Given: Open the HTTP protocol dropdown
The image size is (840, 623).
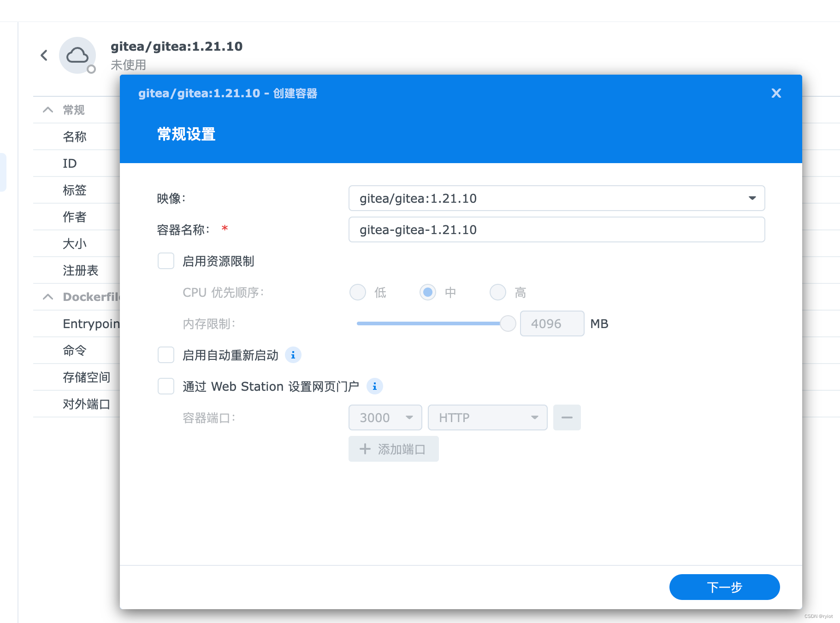Looking at the screenshot, I should point(488,417).
